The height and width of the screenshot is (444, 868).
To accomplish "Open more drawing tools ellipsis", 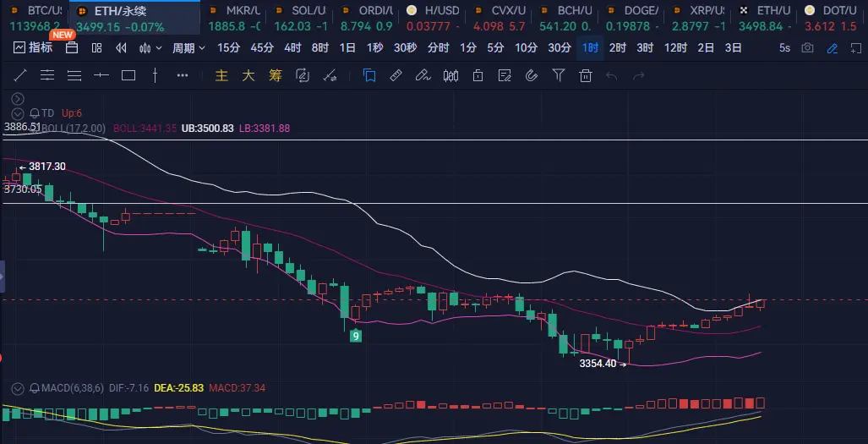I will (182, 75).
